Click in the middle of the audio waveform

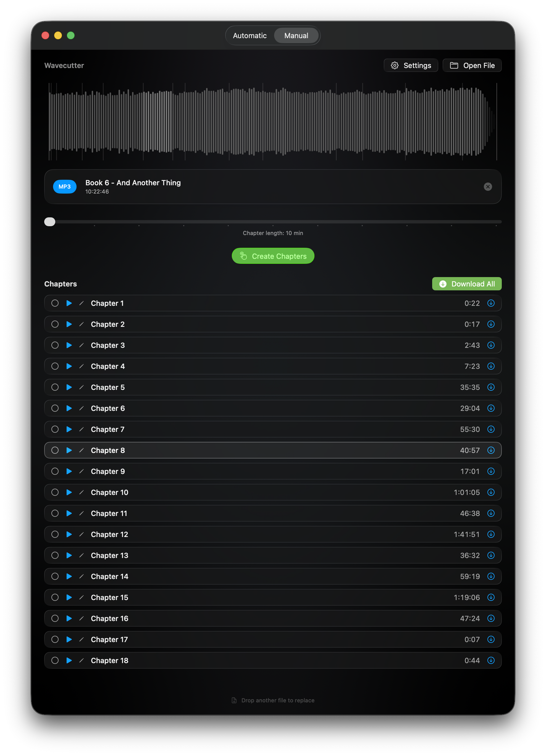[273, 122]
